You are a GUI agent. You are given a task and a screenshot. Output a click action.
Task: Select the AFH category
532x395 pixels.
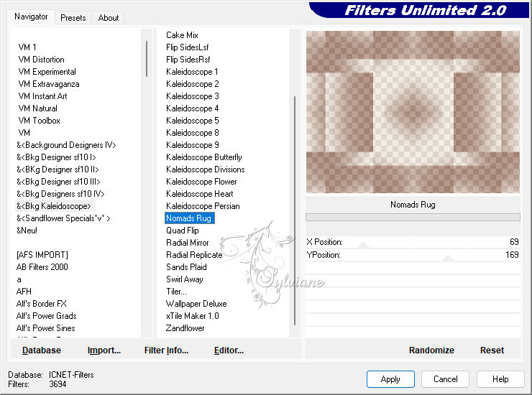tap(24, 292)
